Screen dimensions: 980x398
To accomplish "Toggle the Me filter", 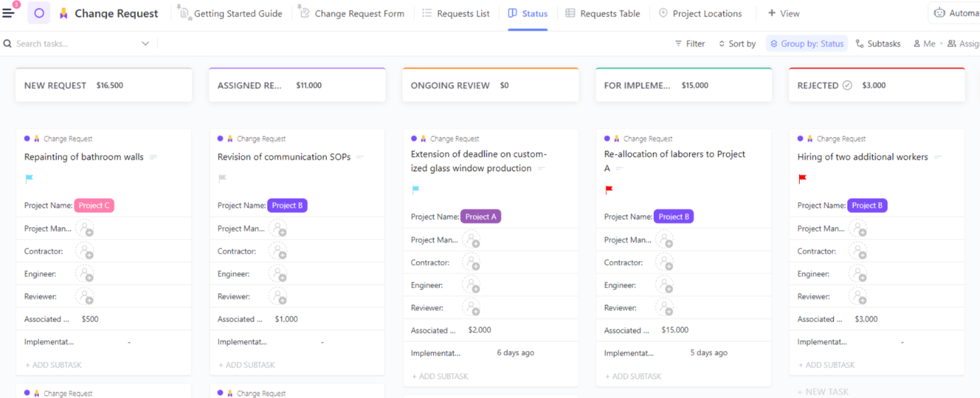I will click(x=925, y=44).
